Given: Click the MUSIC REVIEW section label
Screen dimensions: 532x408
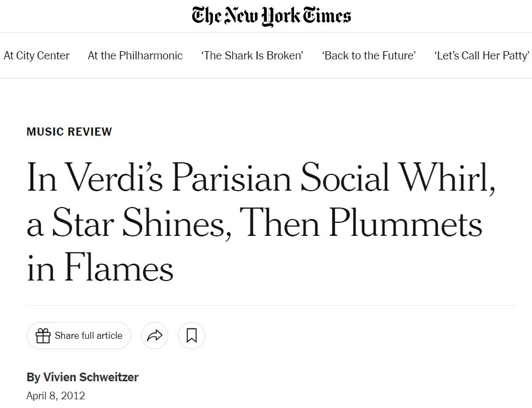Looking at the screenshot, I should (69, 132).
